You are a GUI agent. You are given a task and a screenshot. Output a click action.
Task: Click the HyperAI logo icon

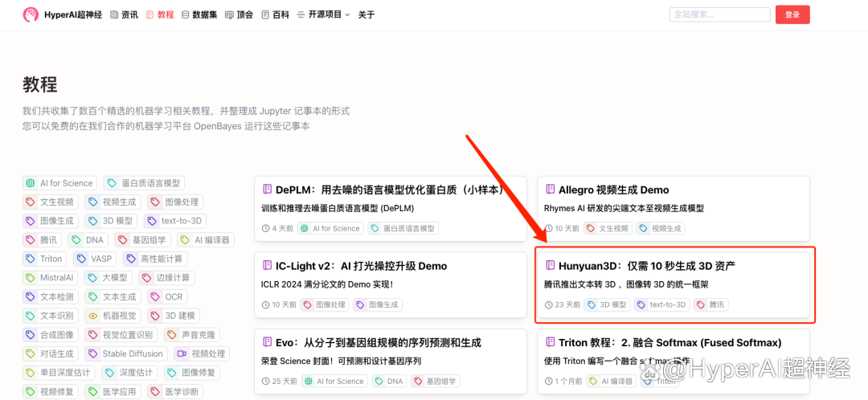(x=31, y=15)
